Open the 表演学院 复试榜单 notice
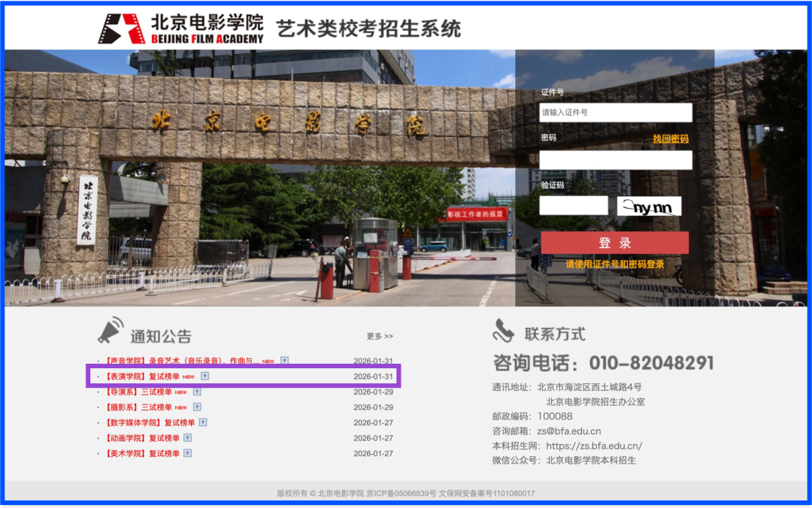The image size is (812, 508). [x=141, y=376]
